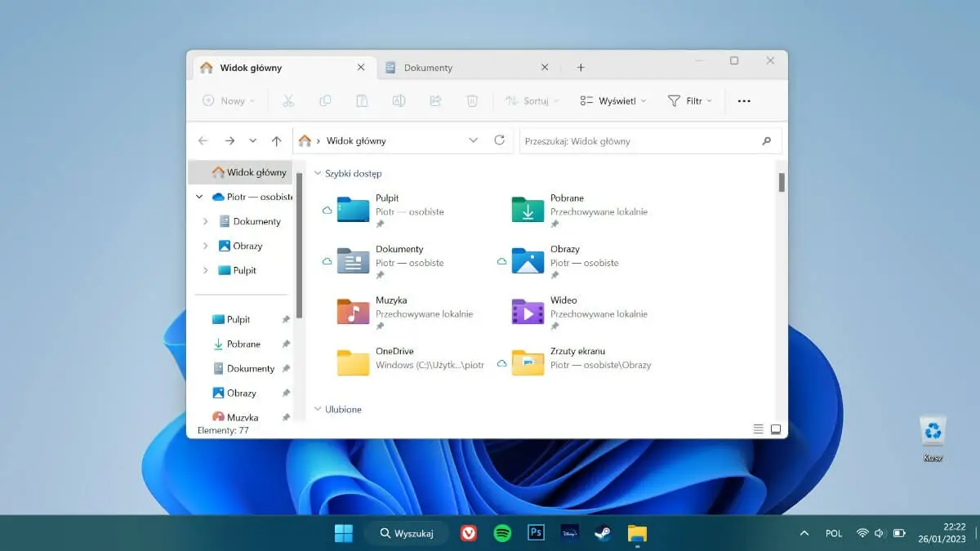Open the Filtr menu
The height and width of the screenshot is (551, 980).
click(x=691, y=100)
